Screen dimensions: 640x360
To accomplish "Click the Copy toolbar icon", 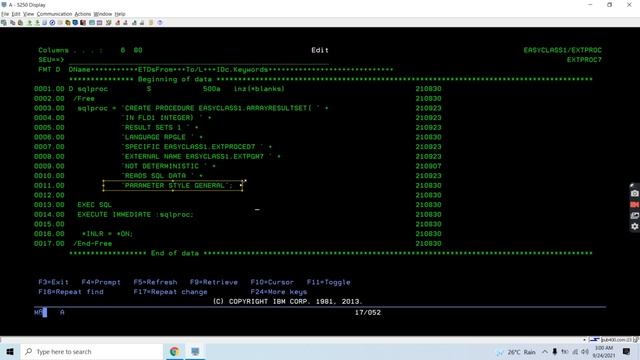I will point(13,23).
